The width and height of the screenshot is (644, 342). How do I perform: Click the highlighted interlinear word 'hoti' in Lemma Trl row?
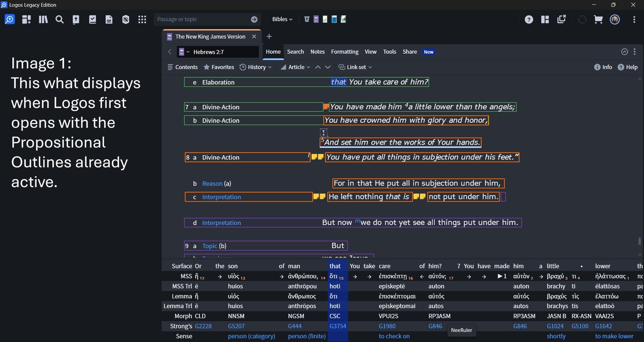tap(335, 306)
